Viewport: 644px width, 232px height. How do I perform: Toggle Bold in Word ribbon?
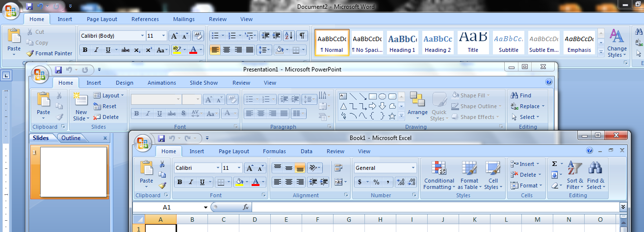(85, 50)
